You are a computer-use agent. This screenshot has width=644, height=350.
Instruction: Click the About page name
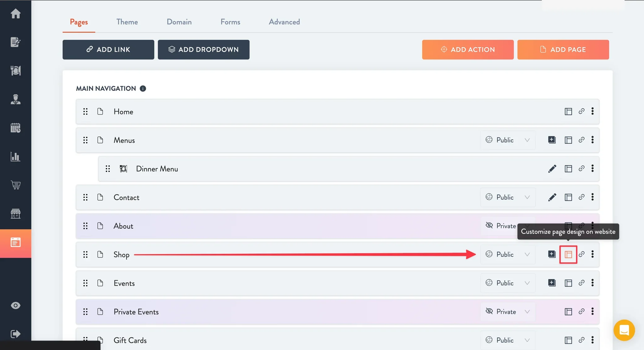(123, 226)
